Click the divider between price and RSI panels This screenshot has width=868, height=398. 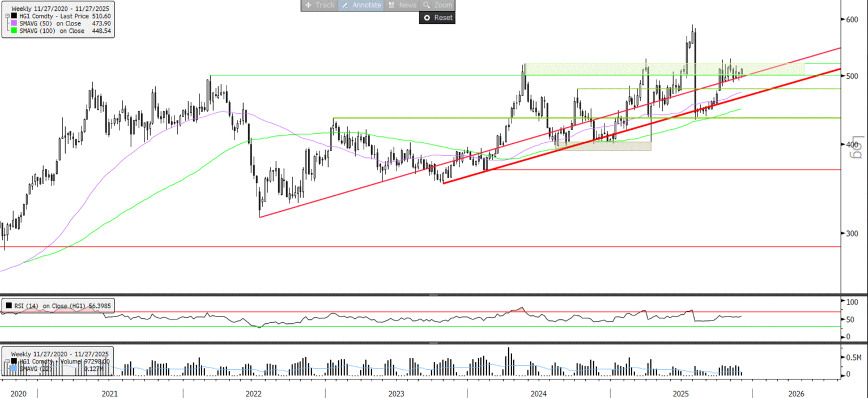[434, 294]
